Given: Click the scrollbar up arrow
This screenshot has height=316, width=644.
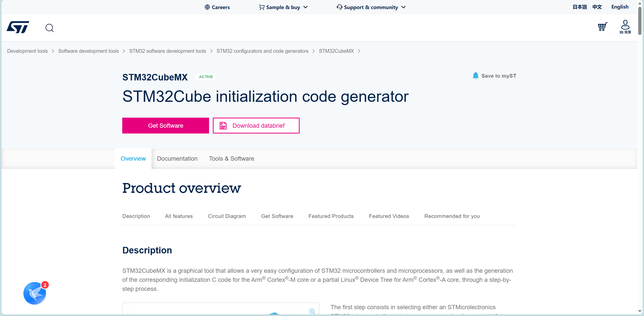Looking at the screenshot, I should 640,3.
